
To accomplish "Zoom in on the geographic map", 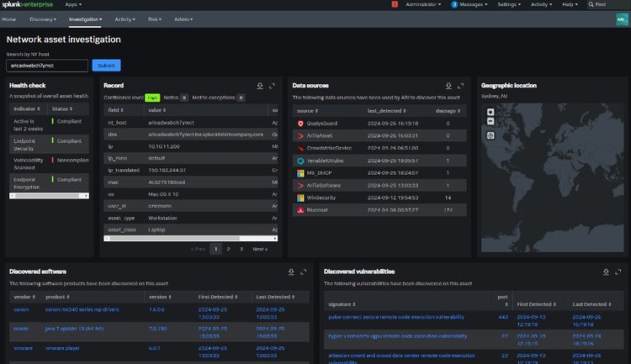I will pyautogui.click(x=490, y=112).
